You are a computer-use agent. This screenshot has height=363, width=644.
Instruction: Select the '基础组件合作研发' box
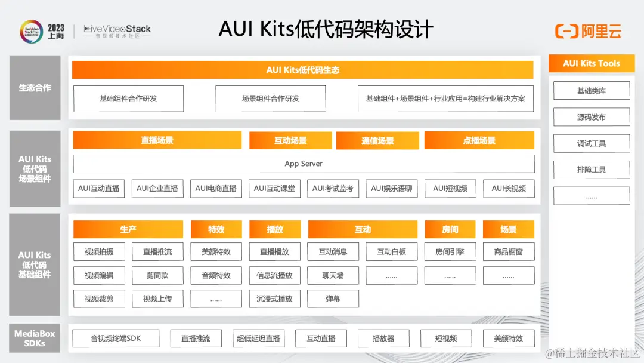[129, 99]
